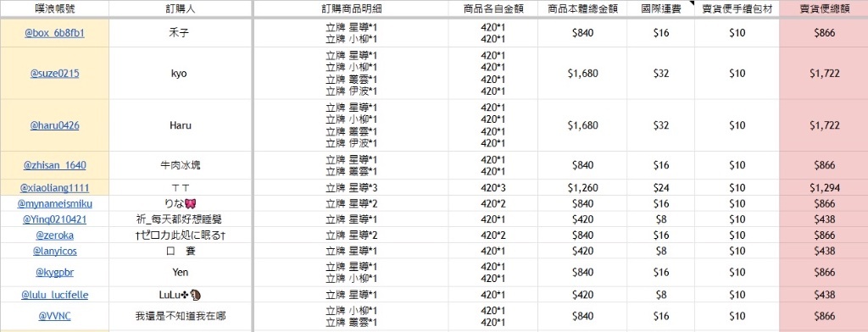Open the @lulu_lucifelle account link

(54, 295)
